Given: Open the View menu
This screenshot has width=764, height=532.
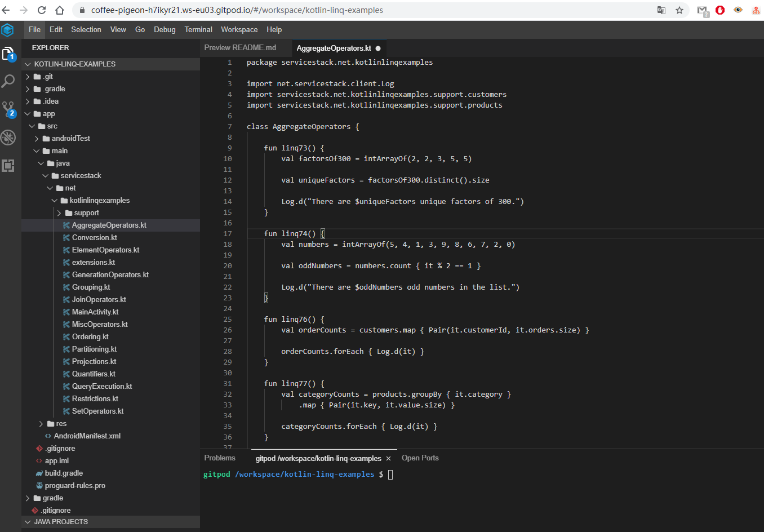Looking at the screenshot, I should (118, 30).
